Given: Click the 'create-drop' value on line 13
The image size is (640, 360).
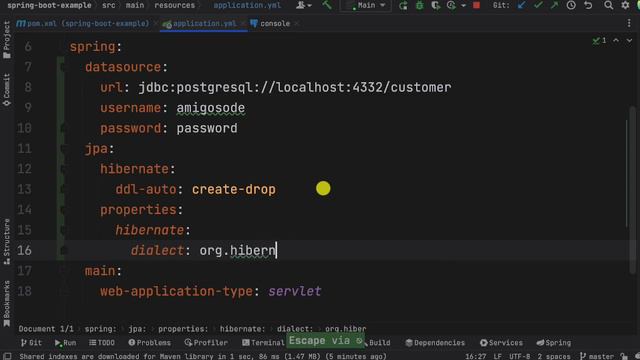Looking at the screenshot, I should click(x=234, y=189).
